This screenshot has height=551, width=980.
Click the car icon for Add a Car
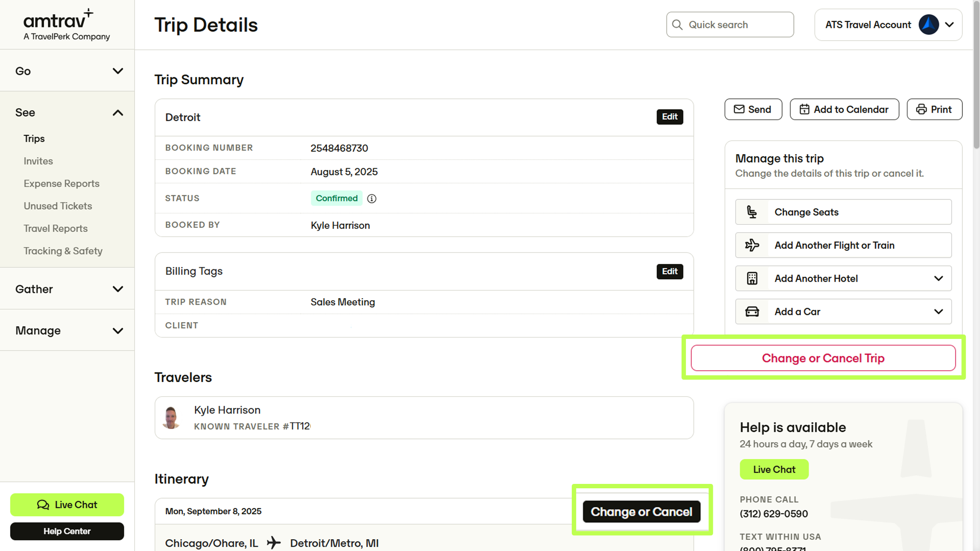click(752, 311)
